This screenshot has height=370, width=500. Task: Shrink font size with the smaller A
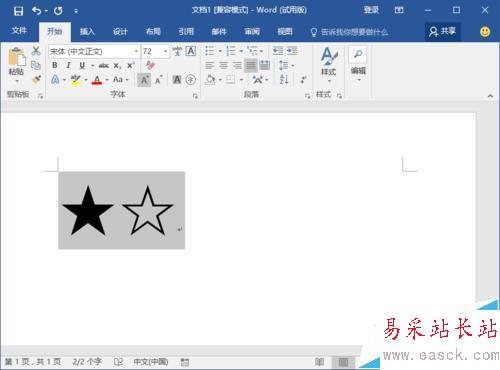click(158, 80)
